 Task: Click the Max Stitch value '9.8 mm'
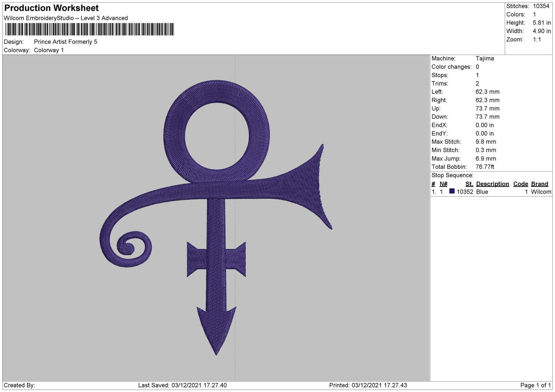point(486,142)
